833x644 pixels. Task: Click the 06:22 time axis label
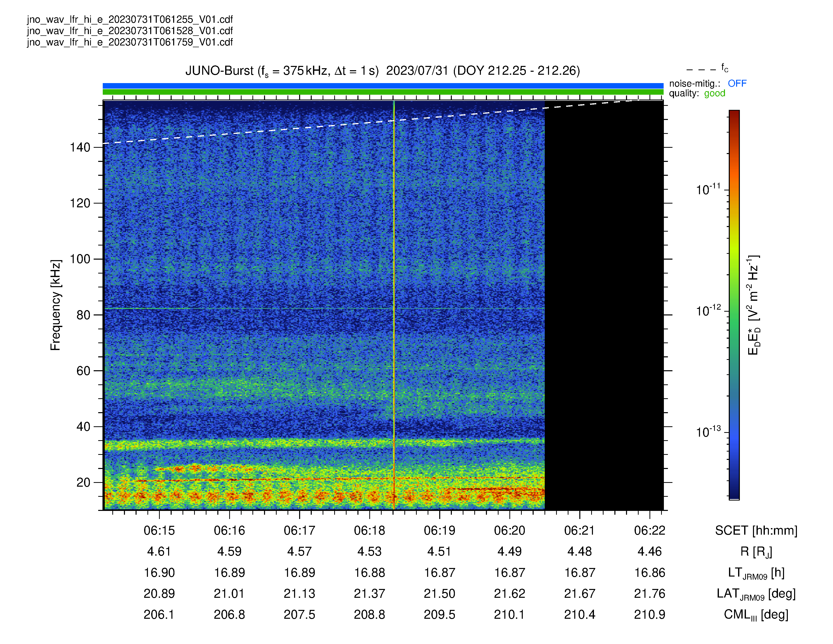pos(649,530)
